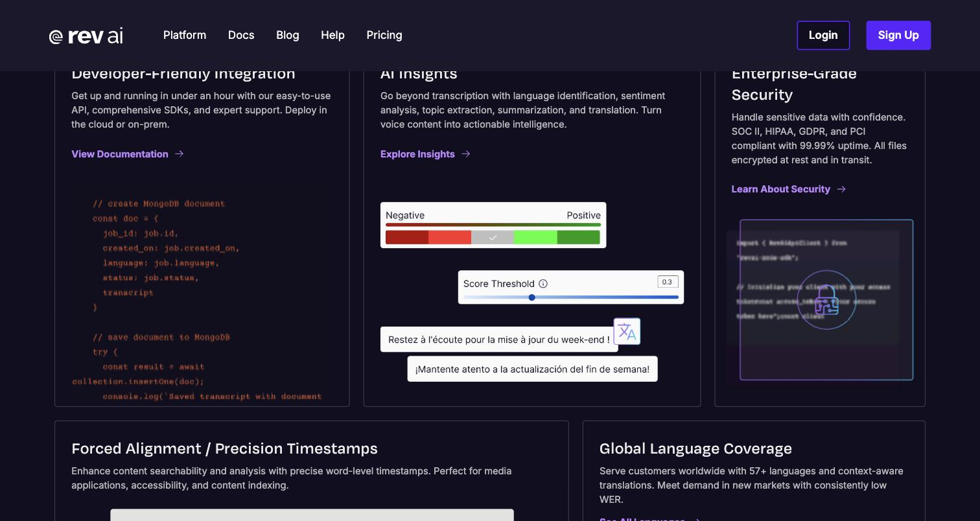Select the dark red negative sentiment segment
Image resolution: width=980 pixels, height=521 pixels.
407,237
